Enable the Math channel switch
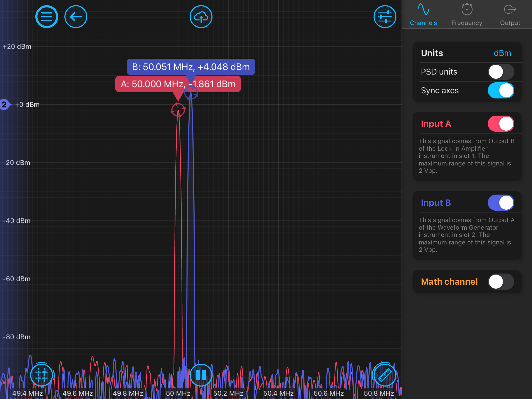The height and width of the screenshot is (399, 532). tap(501, 282)
